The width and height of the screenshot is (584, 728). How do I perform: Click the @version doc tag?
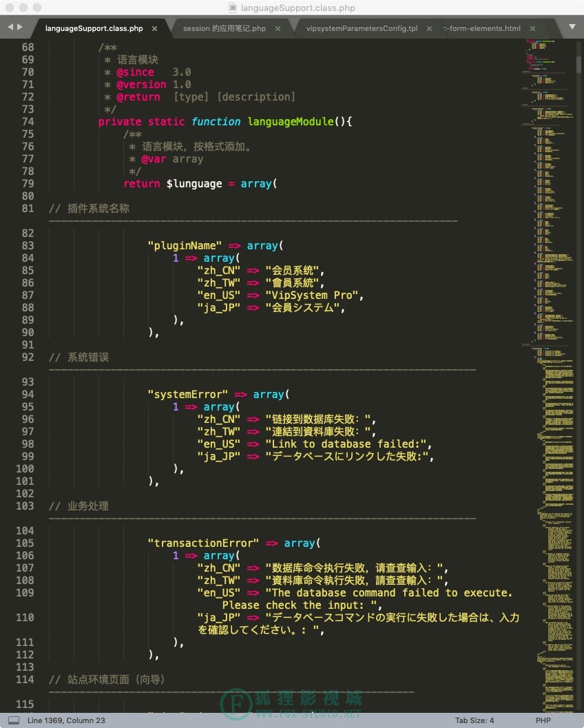coord(141,85)
